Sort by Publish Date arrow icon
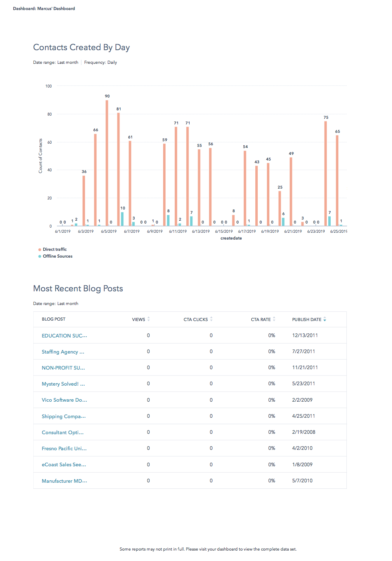392x561 pixels. (x=325, y=319)
